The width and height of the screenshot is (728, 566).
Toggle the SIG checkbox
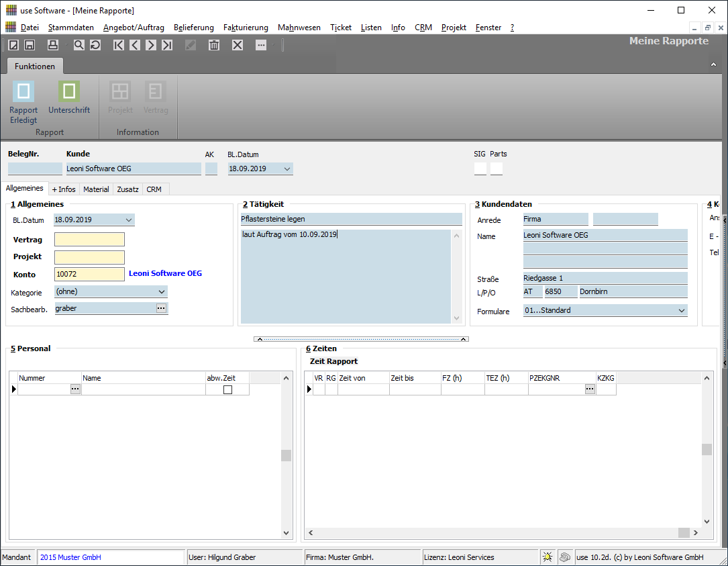tap(480, 169)
